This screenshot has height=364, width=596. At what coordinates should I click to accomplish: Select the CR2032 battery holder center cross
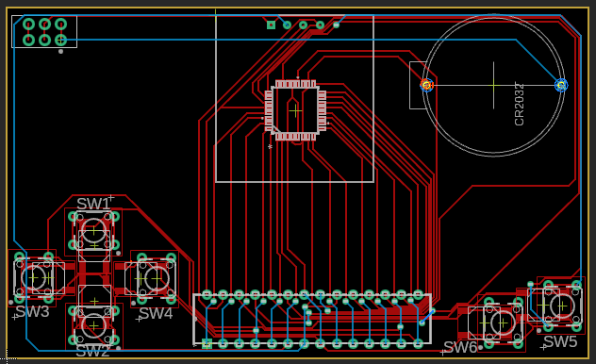coord(494,85)
